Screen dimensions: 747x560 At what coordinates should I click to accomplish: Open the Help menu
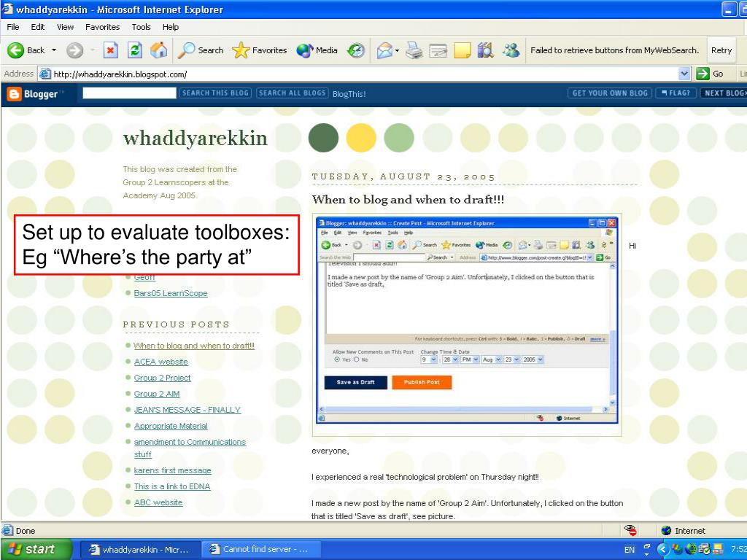(171, 27)
